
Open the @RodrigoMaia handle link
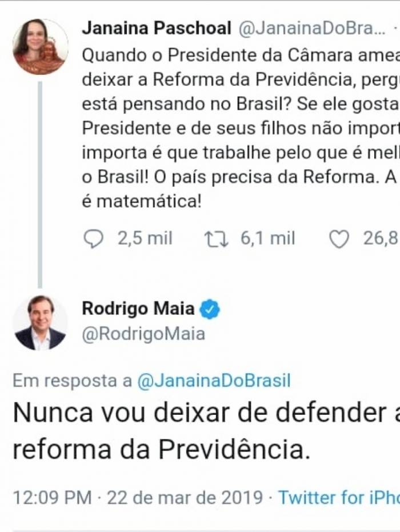143,334
